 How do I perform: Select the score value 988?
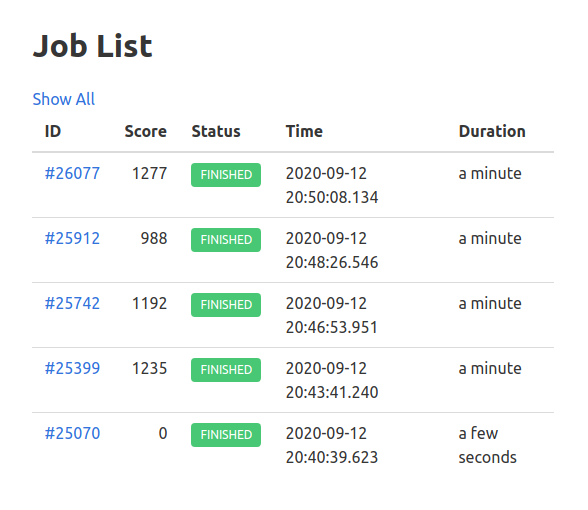[x=154, y=238]
